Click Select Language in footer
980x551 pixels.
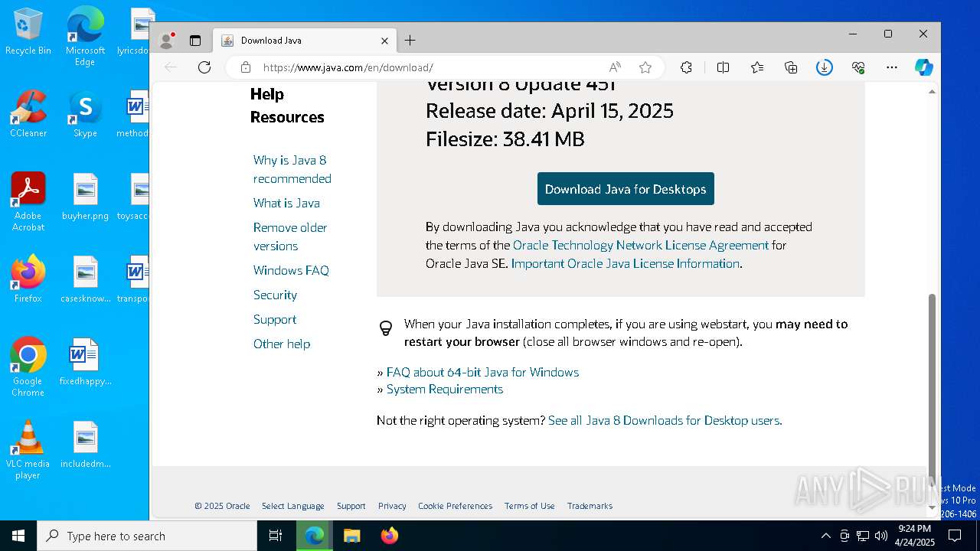293,506
